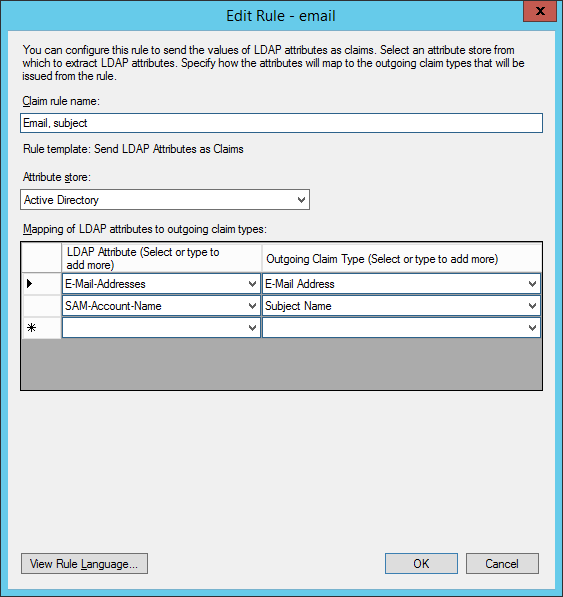Open the Subject Name outgoing claim dropdown arrow
The image size is (563, 597).
tap(532, 306)
